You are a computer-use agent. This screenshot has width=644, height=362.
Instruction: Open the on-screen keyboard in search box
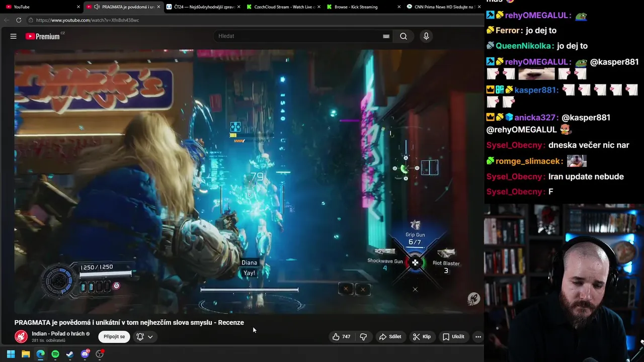(x=386, y=36)
